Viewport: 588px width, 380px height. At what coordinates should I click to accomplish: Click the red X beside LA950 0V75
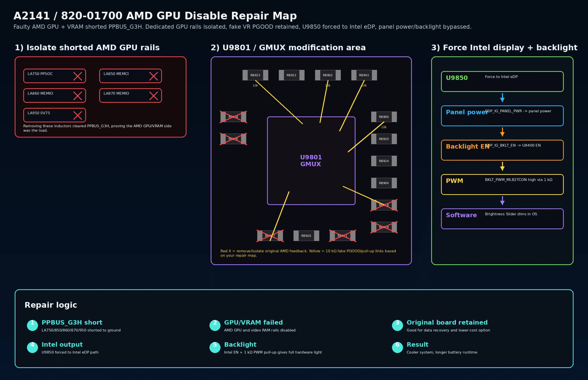(78, 115)
